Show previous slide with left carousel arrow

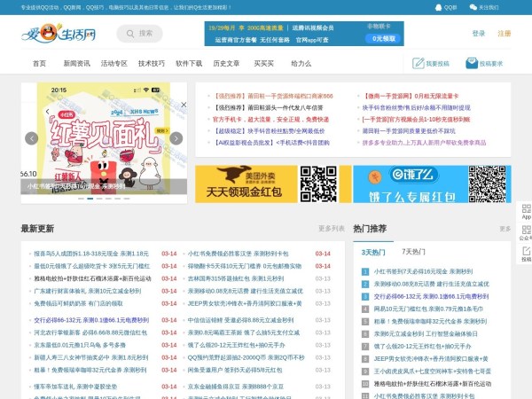(32, 138)
